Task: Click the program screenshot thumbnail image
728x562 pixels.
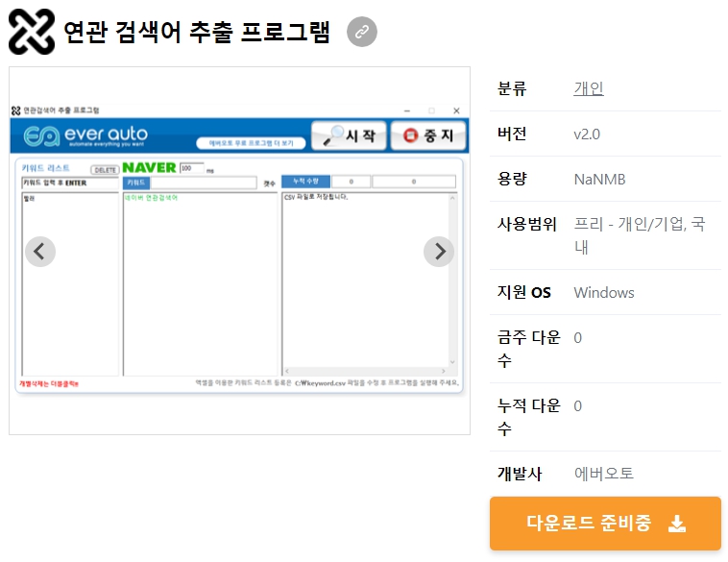Action: 239,251
